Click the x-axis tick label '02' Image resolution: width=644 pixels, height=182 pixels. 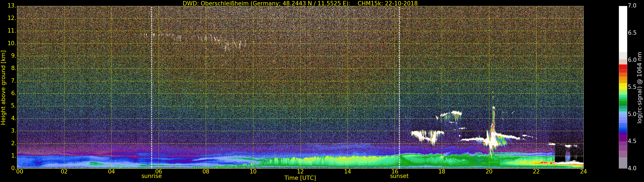[x=64, y=172]
